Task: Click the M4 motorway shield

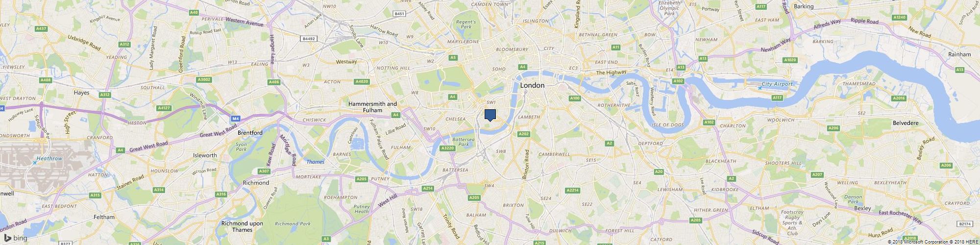Action: [236, 118]
